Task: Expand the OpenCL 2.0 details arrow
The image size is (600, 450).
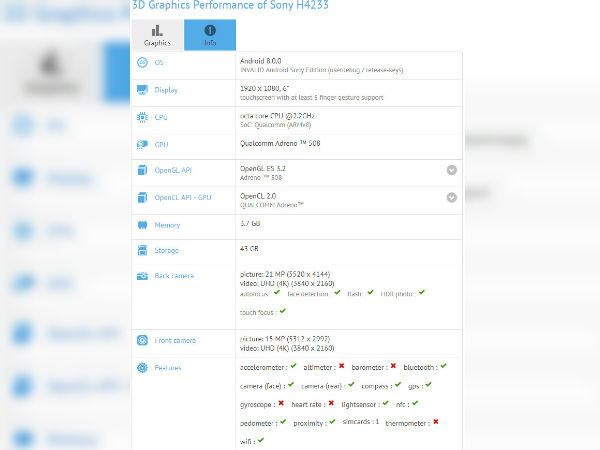Action: pos(452,197)
